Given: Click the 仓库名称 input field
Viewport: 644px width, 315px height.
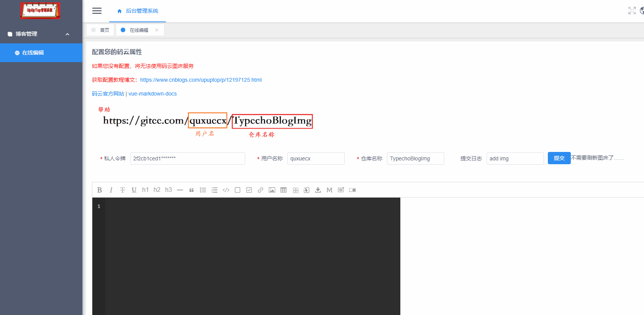Looking at the screenshot, I should [x=416, y=158].
